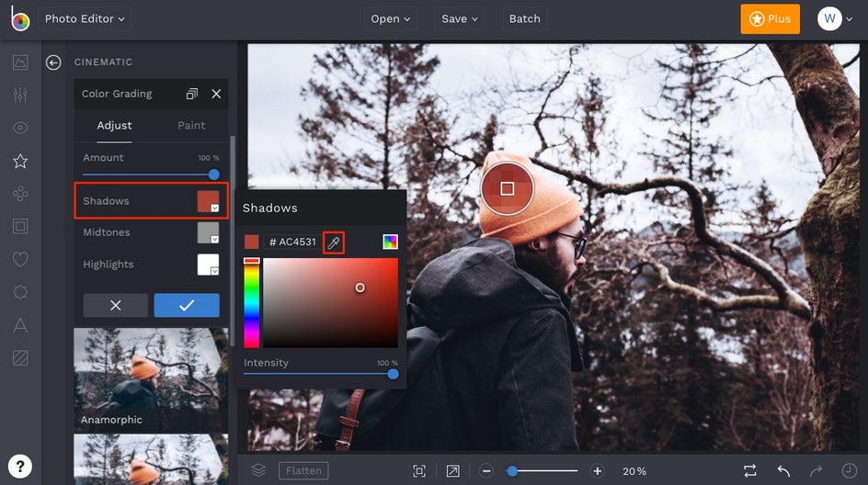Zoom in with the plus button
Screen dimensions: 868x485
point(598,471)
